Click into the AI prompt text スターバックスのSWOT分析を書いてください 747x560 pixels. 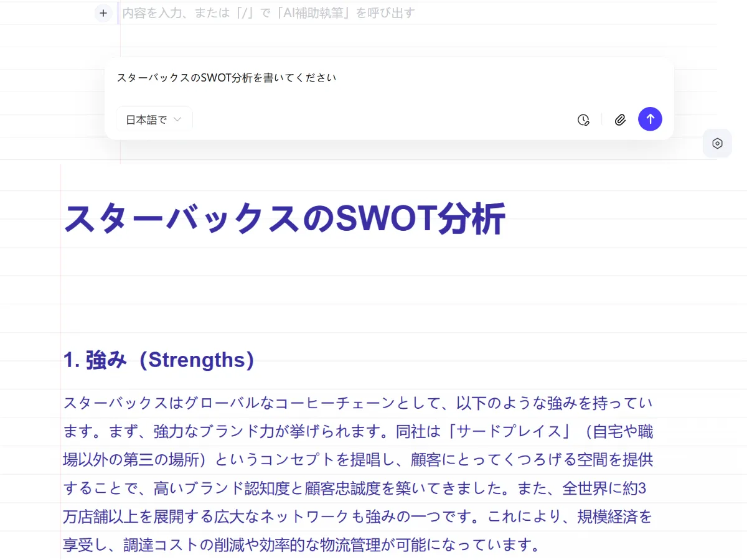(227, 78)
